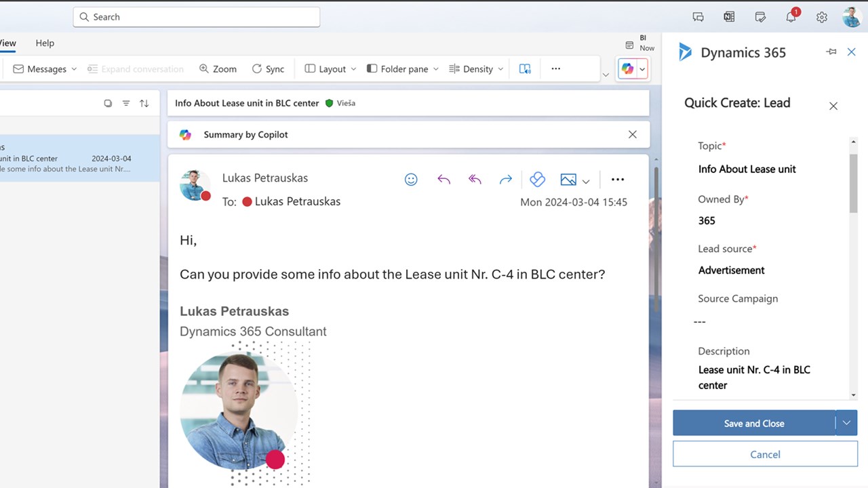Switch to the View tab

pos(7,43)
